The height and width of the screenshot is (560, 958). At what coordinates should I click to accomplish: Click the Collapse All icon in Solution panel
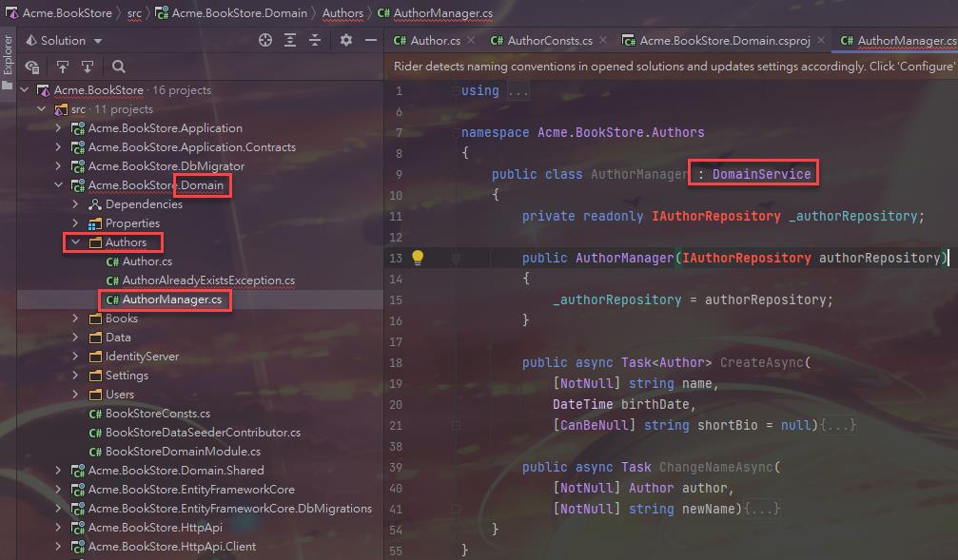[x=315, y=41]
